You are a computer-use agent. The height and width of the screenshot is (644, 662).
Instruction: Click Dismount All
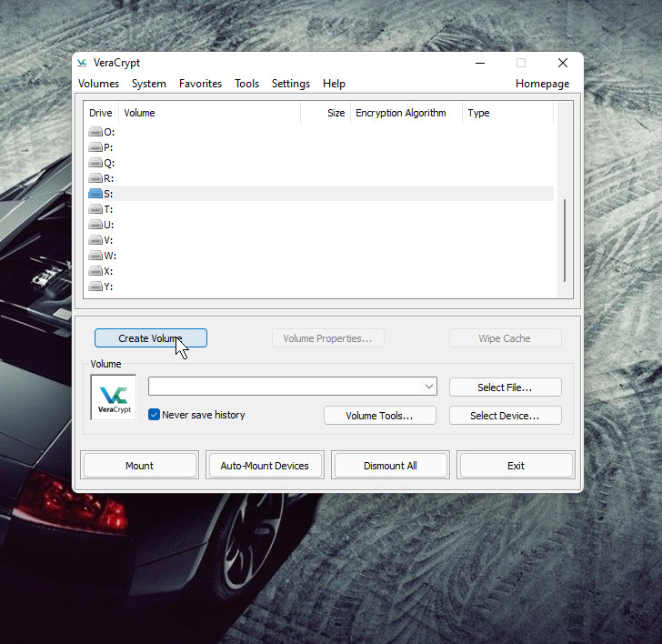tap(390, 466)
